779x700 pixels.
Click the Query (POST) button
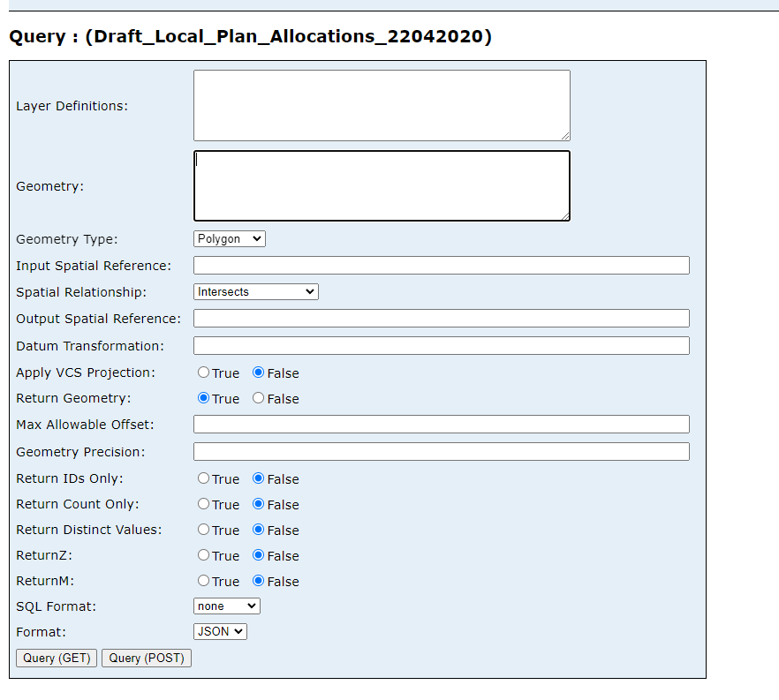click(x=146, y=658)
